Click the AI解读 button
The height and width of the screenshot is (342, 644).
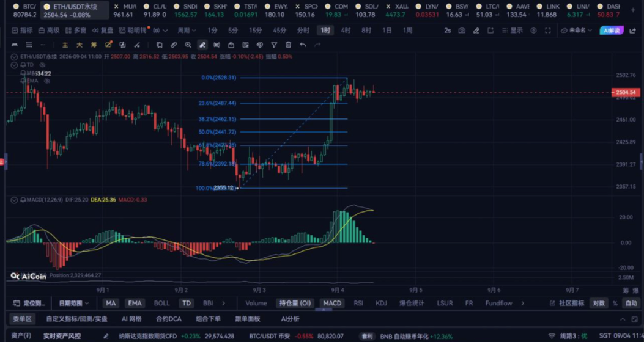[612, 31]
